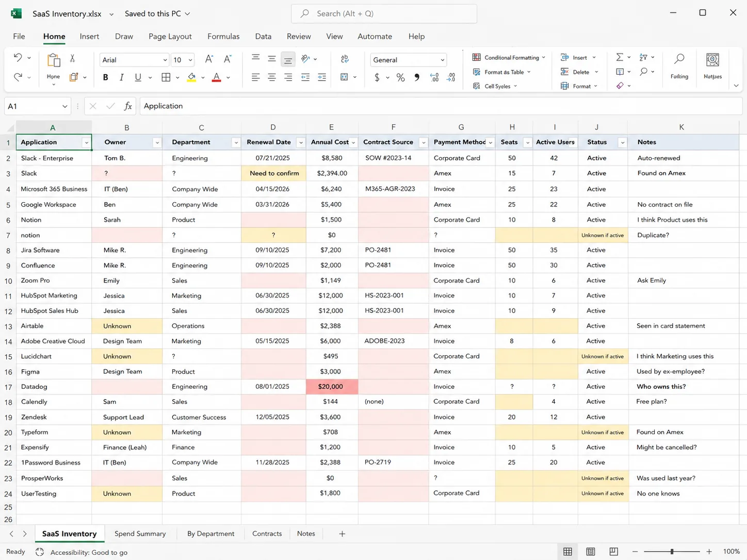Click the Undo arrow icon

click(x=18, y=57)
